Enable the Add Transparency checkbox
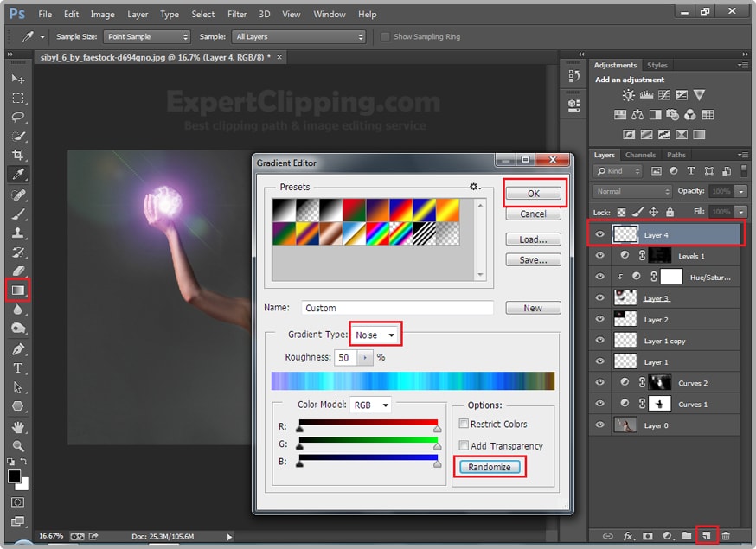This screenshot has width=756, height=549. click(464, 446)
